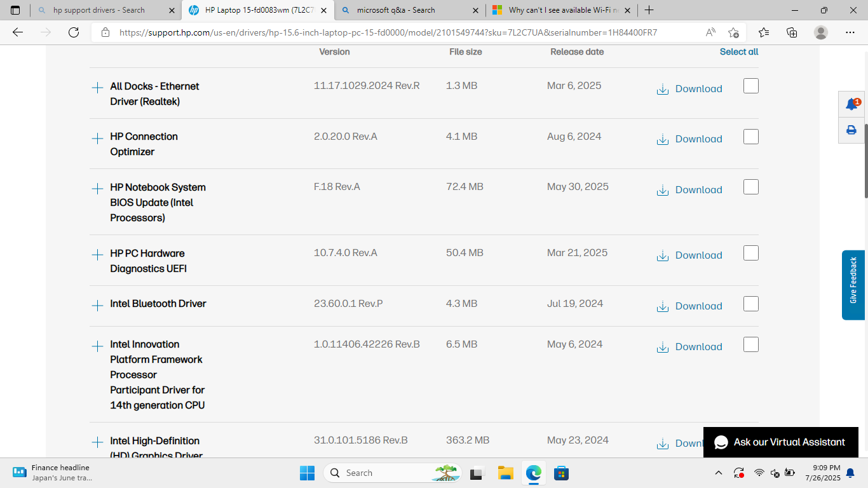Viewport: 868px width, 488px height.
Task: Expand the Intel Bluetooth Driver row
Action: [97, 304]
